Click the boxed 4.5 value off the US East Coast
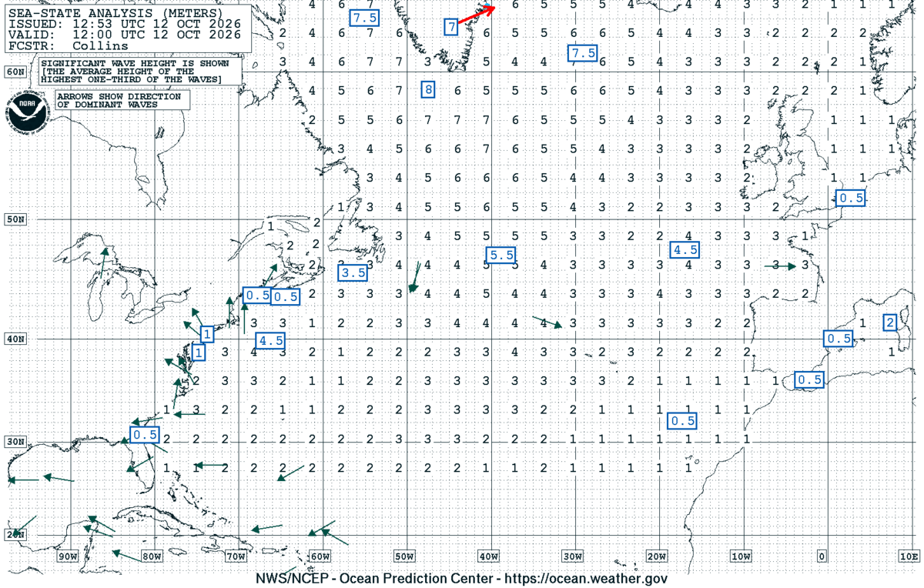Image resolution: width=924 pixels, height=588 pixels. point(271,340)
